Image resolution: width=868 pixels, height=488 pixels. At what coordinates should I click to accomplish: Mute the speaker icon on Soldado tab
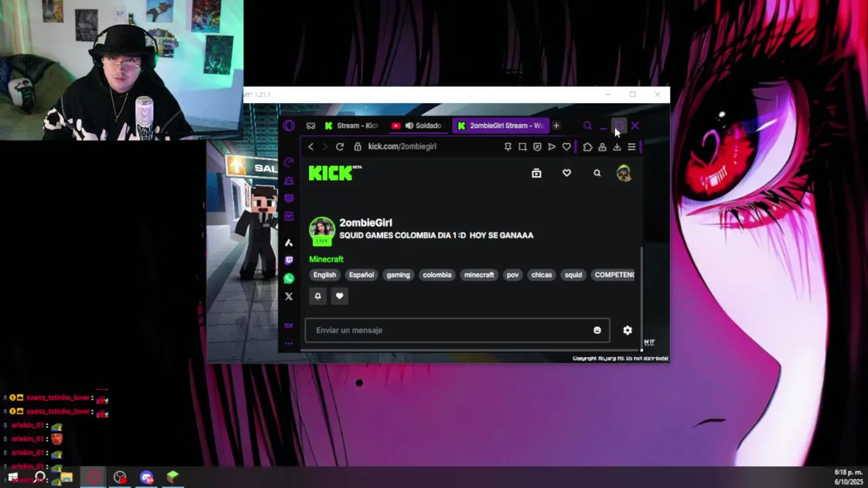tap(409, 125)
